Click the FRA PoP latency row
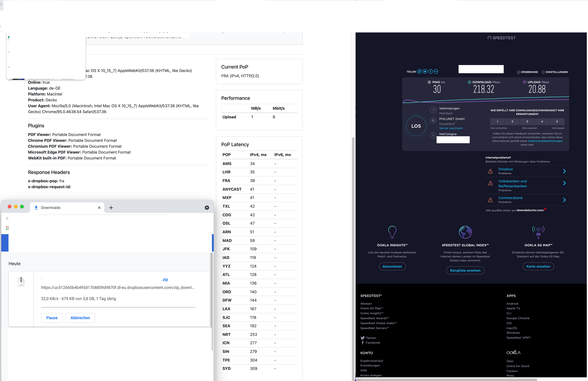Image resolution: width=588 pixels, height=381 pixels. [x=257, y=180]
